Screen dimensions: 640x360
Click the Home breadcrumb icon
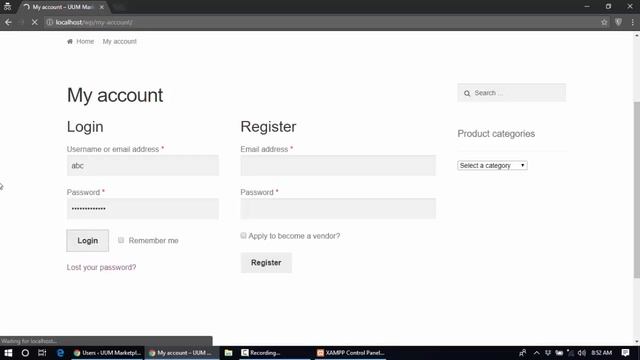pos(70,41)
